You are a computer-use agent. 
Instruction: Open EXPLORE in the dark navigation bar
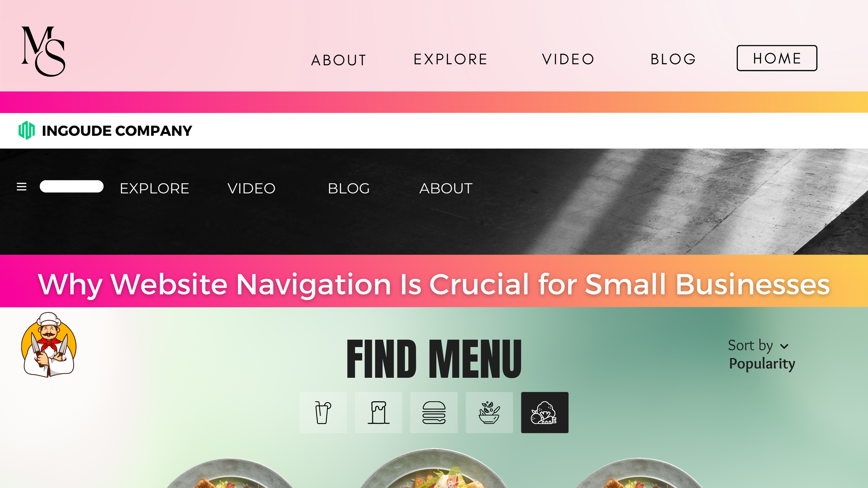[x=155, y=188]
